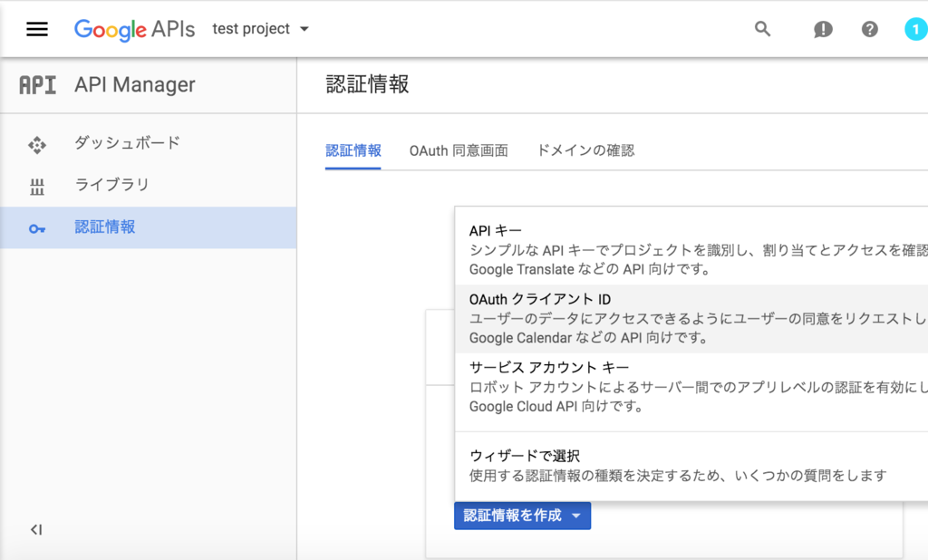928x560 pixels.
Task: Open the hamburger navigation menu
Action: [36, 29]
